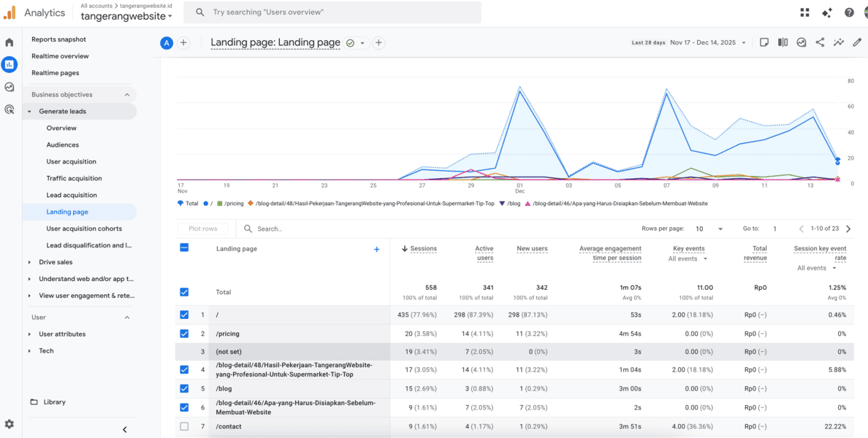
Task: Toggle the Compare data columns icon
Action: 783,42
